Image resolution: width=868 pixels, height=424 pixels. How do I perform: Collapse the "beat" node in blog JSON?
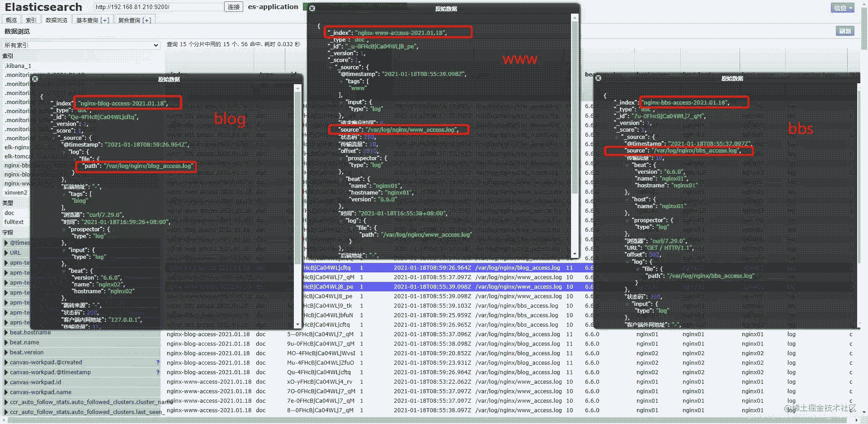[64, 271]
